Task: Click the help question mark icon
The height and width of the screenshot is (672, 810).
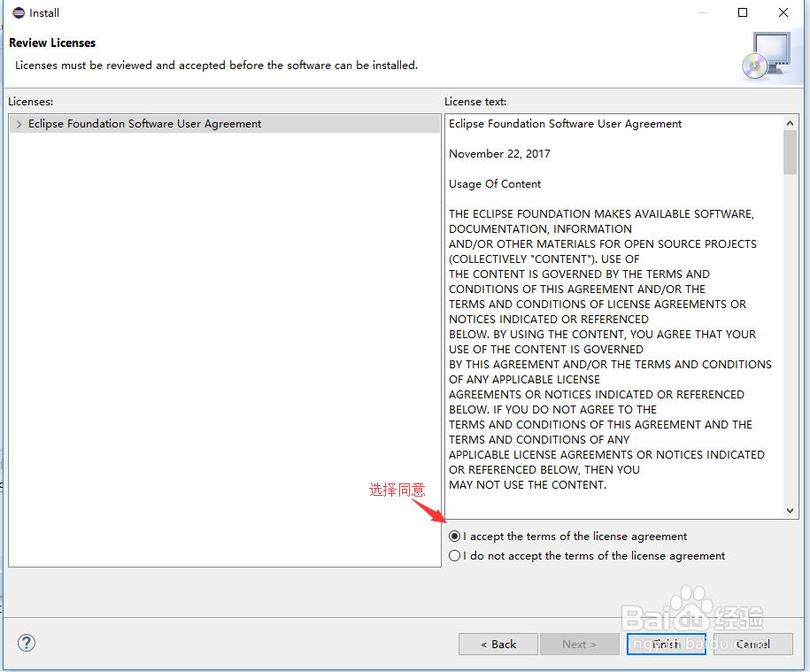Action: [x=27, y=643]
